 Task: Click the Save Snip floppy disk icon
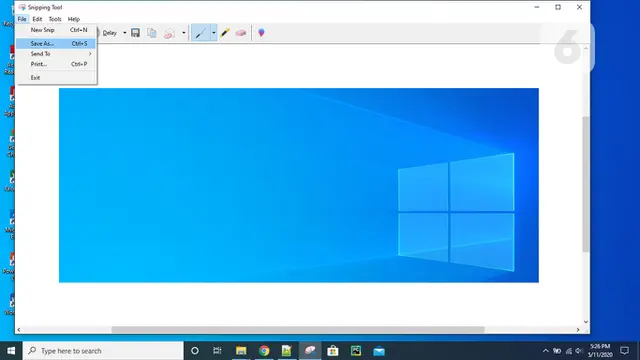pyautogui.click(x=136, y=33)
